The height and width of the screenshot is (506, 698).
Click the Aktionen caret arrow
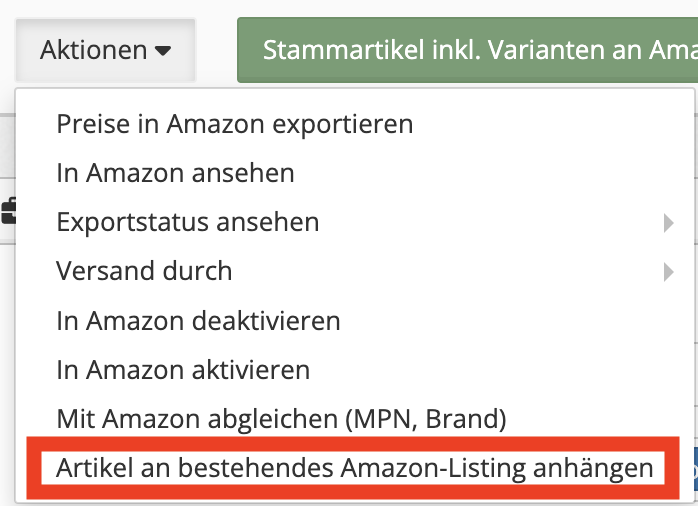click(x=163, y=51)
